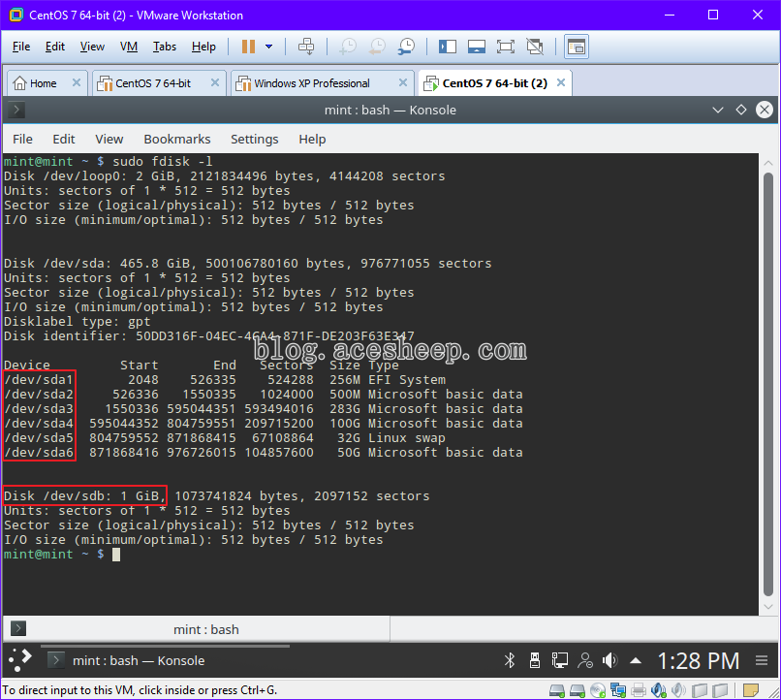The image size is (781, 700).
Task: Open network connections tray icon
Action: pos(560,660)
